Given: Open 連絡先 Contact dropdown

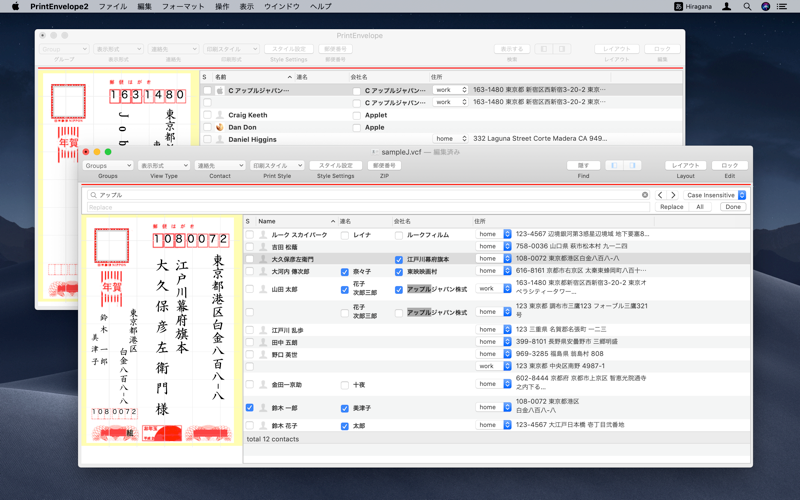Looking at the screenshot, I should pyautogui.click(x=220, y=165).
